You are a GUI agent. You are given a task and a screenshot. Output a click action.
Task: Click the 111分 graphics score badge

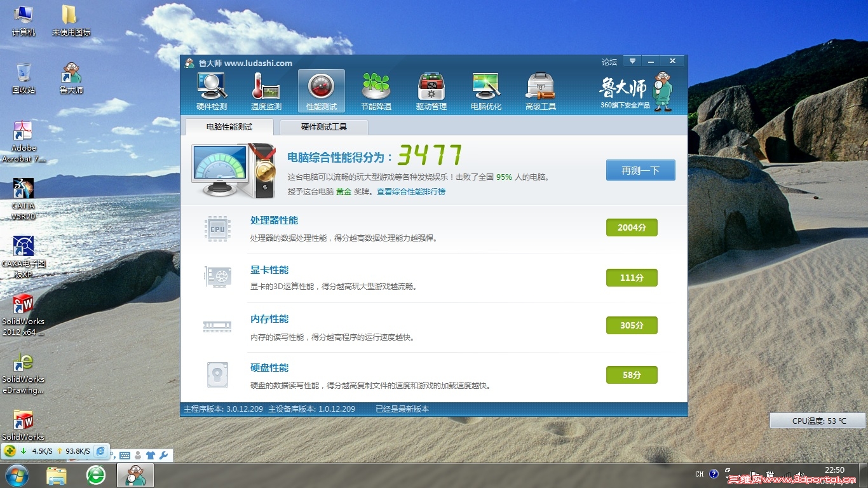632,278
